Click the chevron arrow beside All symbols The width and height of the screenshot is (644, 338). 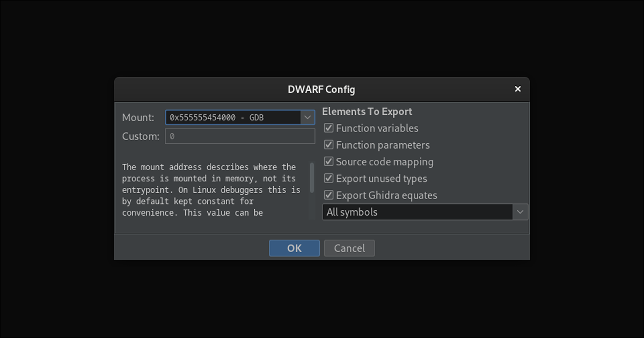[520, 212]
